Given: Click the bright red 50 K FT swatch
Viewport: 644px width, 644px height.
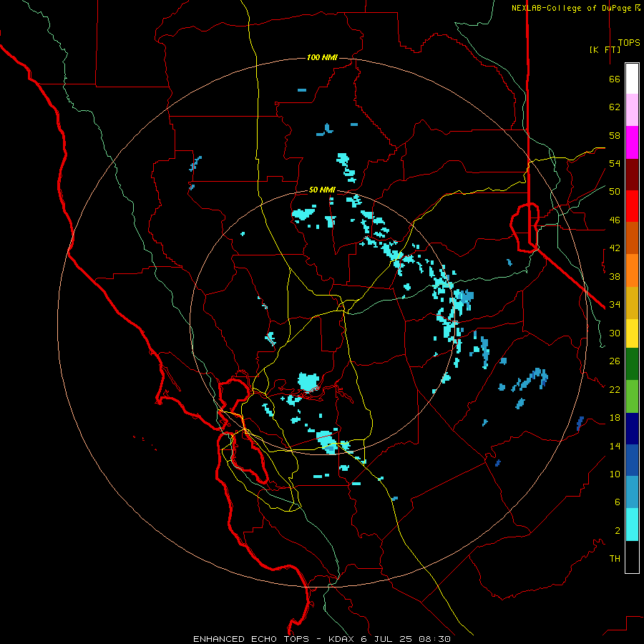Looking at the screenshot, I should pos(632,206).
